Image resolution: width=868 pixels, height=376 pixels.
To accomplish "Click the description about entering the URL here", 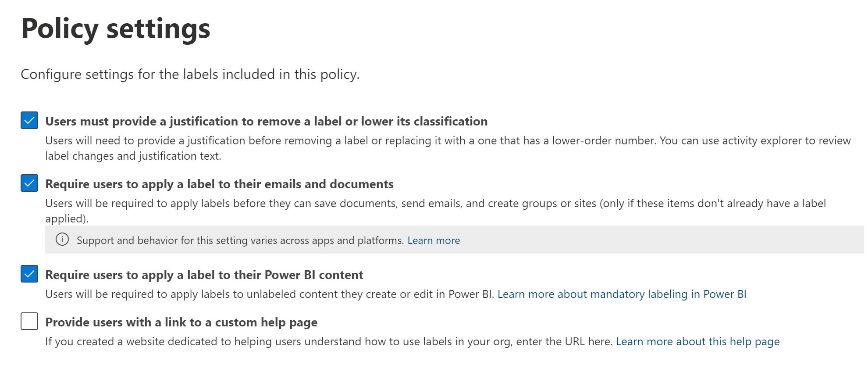I will (x=329, y=341).
